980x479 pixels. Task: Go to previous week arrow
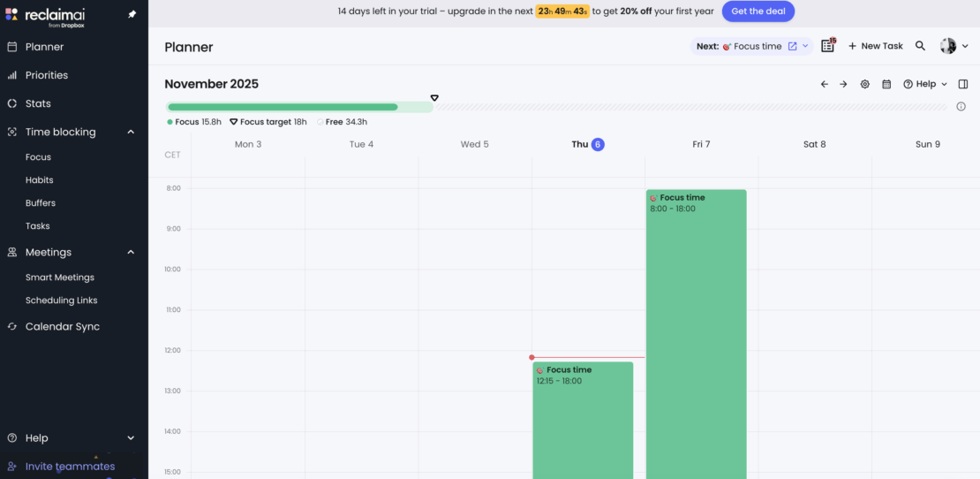pyautogui.click(x=824, y=84)
